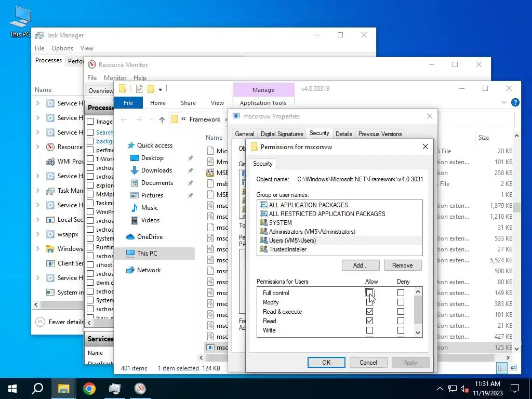Viewport: 532px width, 399px height.
Task: Open Downloads folder in navigation pane
Action: [156, 170]
